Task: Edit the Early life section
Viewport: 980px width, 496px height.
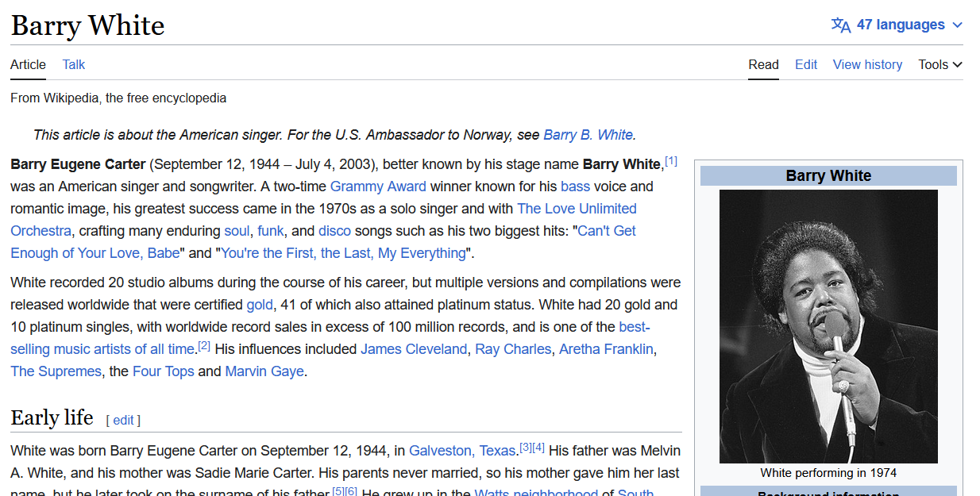Action: point(123,420)
